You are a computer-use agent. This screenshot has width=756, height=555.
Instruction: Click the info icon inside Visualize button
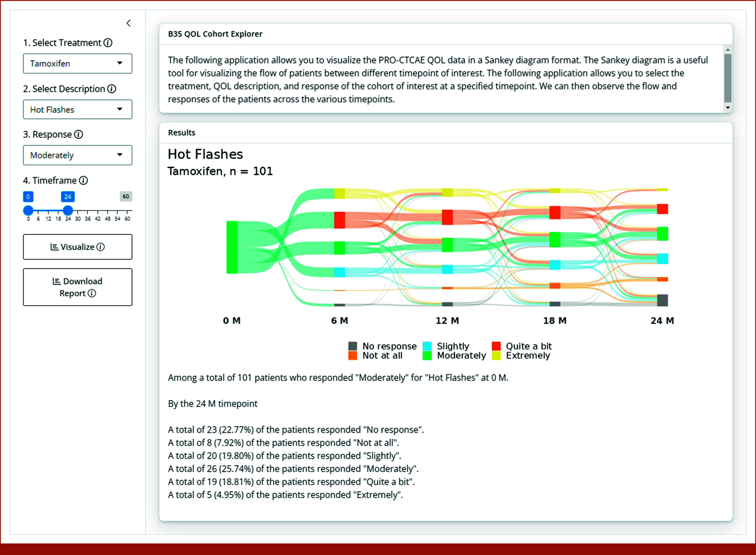[101, 247]
